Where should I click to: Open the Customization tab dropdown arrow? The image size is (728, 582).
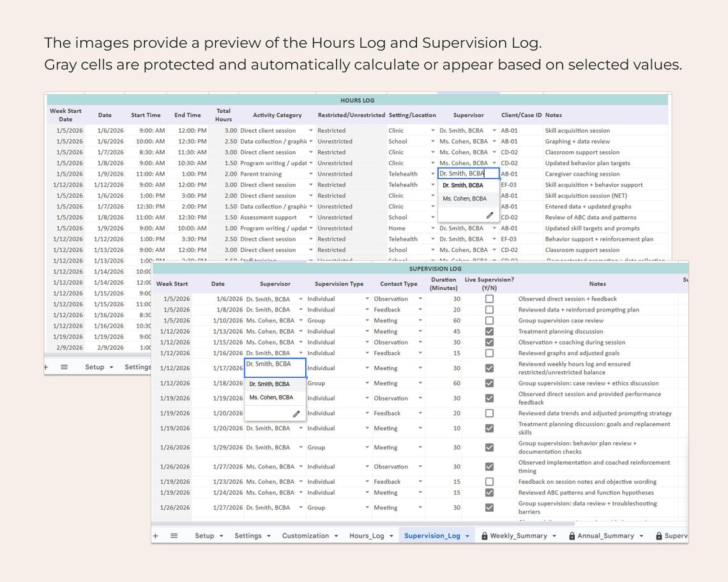click(x=336, y=536)
